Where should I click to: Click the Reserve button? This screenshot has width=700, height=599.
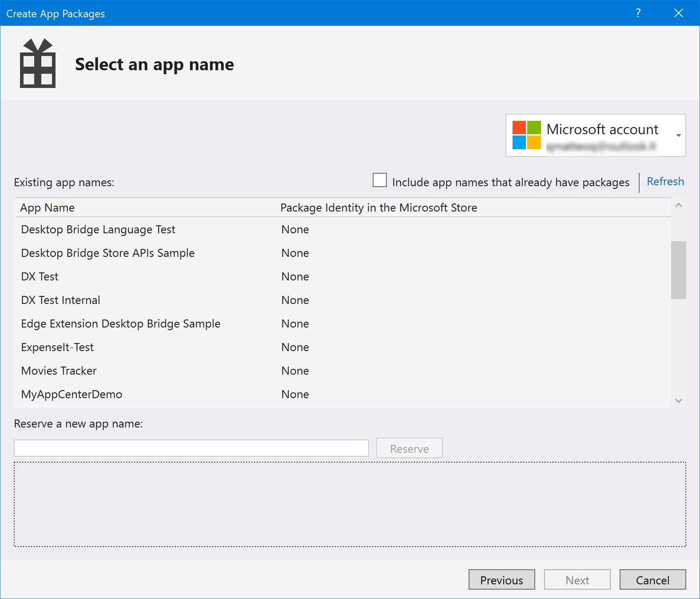coord(409,448)
